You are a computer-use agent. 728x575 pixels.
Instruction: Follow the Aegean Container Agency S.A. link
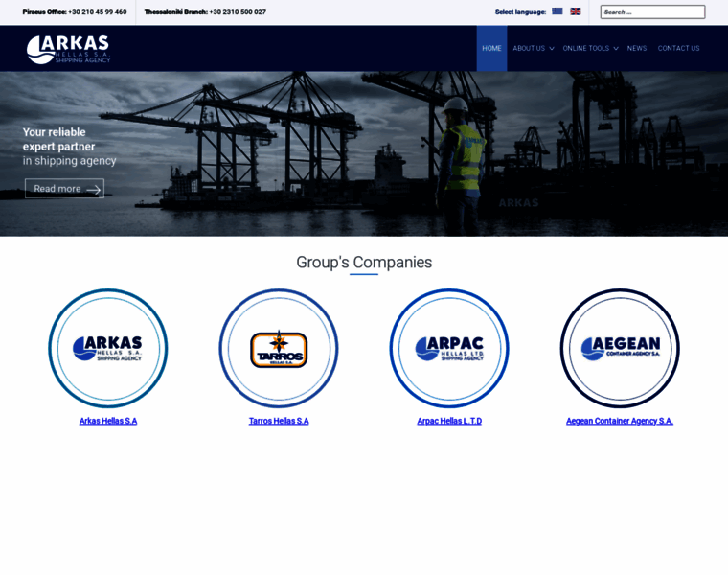pyautogui.click(x=620, y=421)
